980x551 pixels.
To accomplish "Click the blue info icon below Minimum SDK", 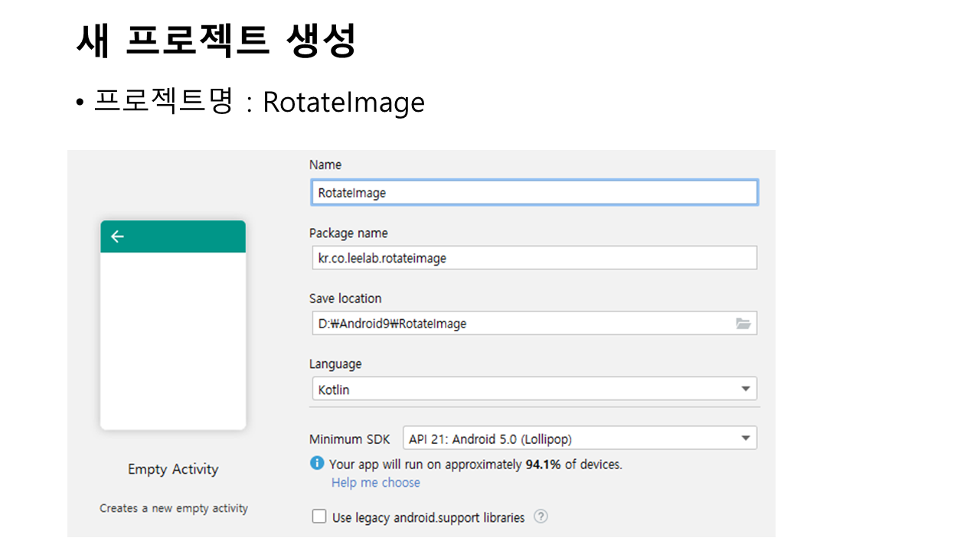I will [x=317, y=463].
